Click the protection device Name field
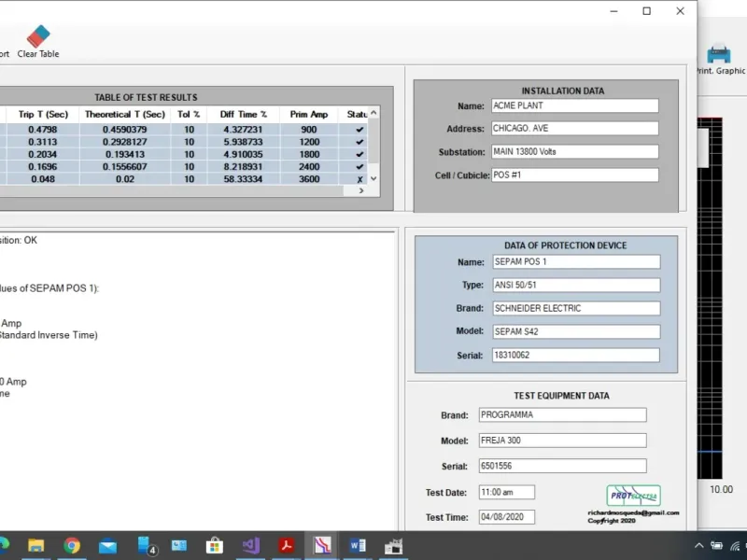Screen dimensions: 747x560 pos(576,262)
